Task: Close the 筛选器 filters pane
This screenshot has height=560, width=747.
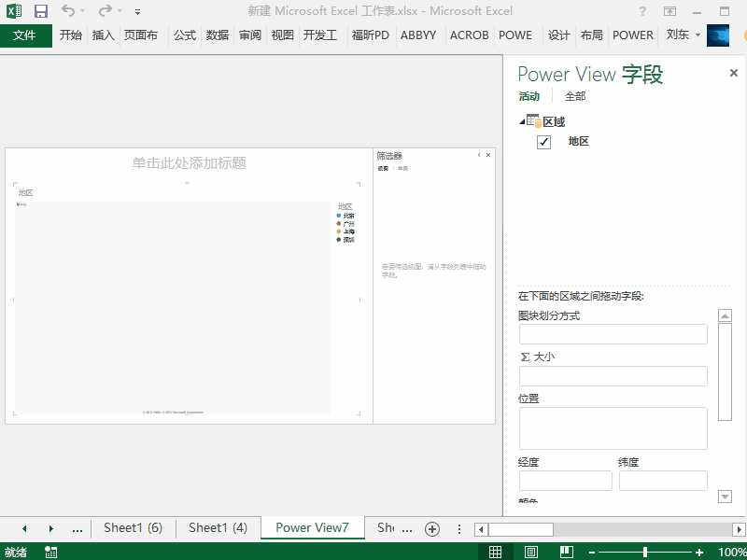Action: point(487,155)
